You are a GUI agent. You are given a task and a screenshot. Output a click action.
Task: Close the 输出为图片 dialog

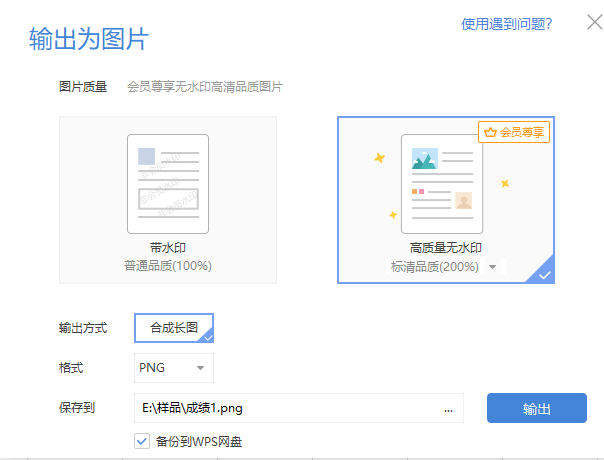point(592,23)
